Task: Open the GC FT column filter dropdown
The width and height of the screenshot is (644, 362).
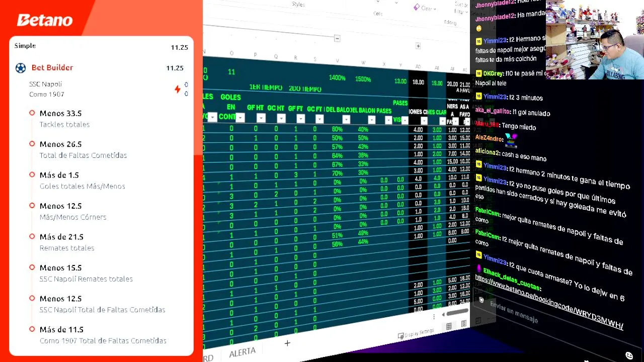Action: (x=319, y=119)
